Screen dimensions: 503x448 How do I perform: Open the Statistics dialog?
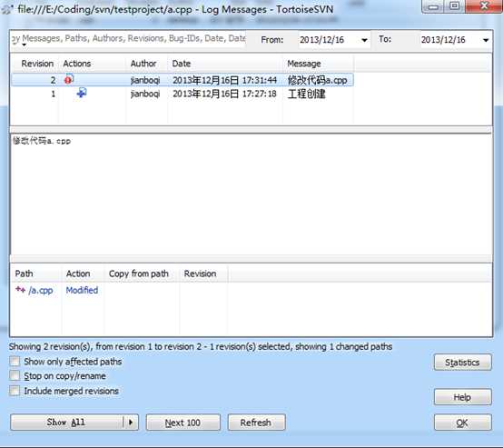pyautogui.click(x=462, y=363)
